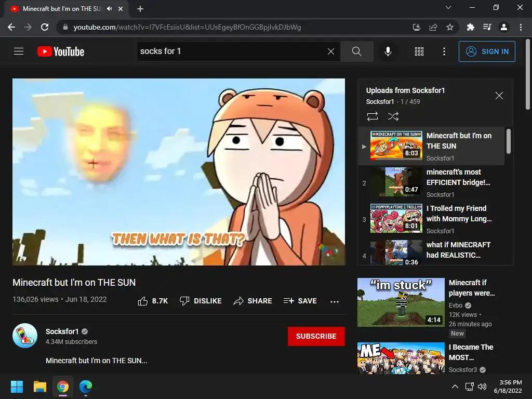The image size is (532, 399).
Task: Click the magnifier search button
Action: click(356, 51)
